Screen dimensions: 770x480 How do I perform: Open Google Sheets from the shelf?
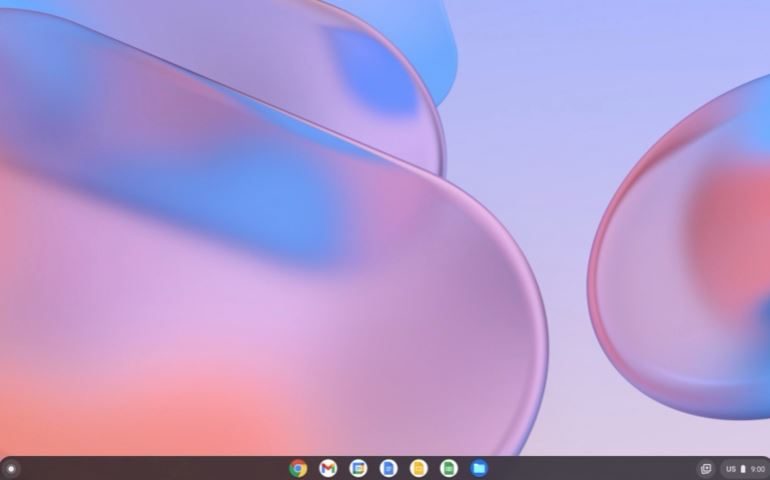click(449, 468)
